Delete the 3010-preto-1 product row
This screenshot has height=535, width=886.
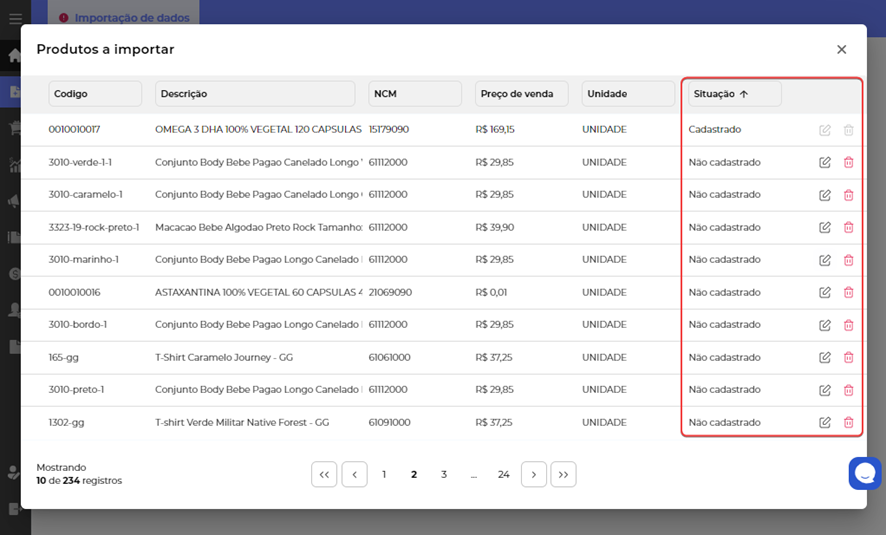(848, 390)
